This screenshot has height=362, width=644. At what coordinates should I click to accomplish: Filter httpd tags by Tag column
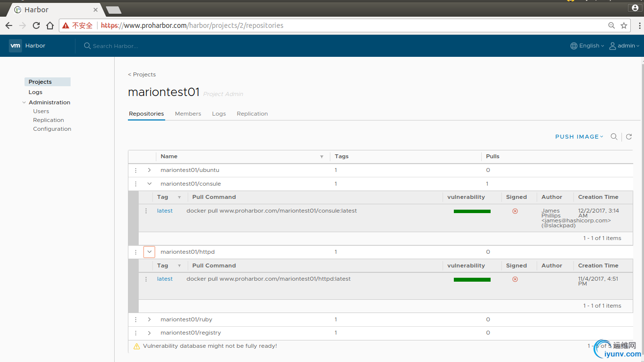click(x=179, y=266)
